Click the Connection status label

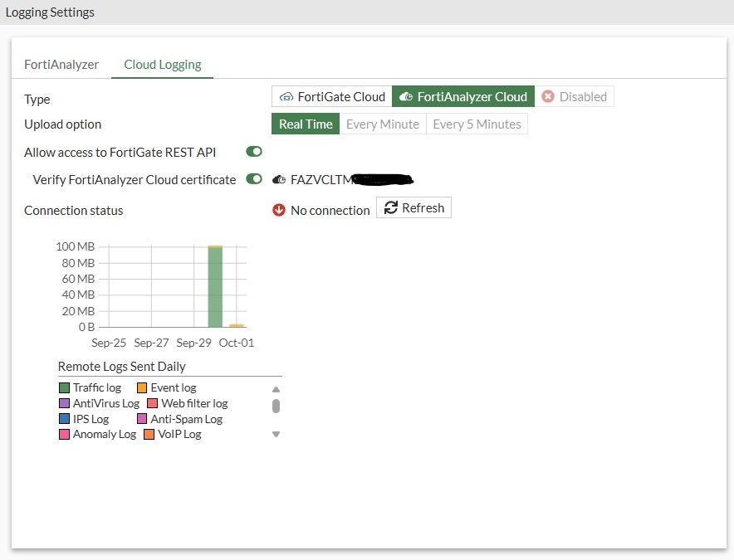(x=74, y=211)
